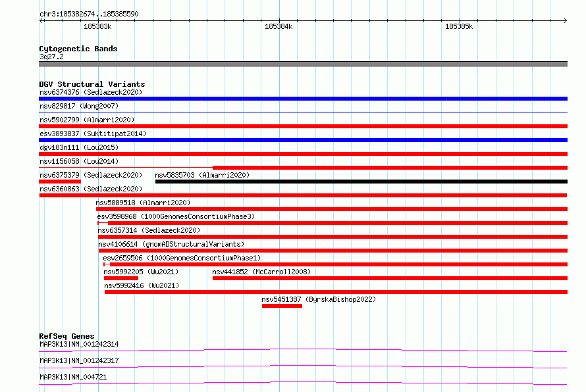
Task: Click the thin blue line of nsv829817
Action: coord(303,112)
